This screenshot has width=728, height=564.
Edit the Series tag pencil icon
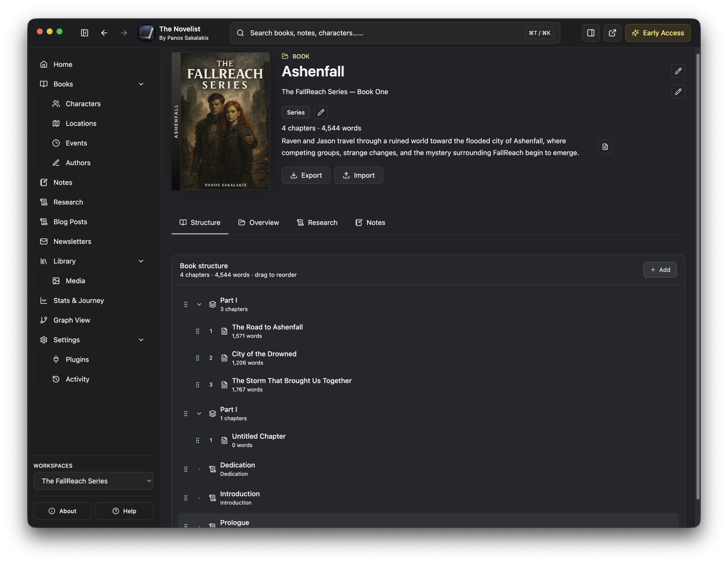321,112
